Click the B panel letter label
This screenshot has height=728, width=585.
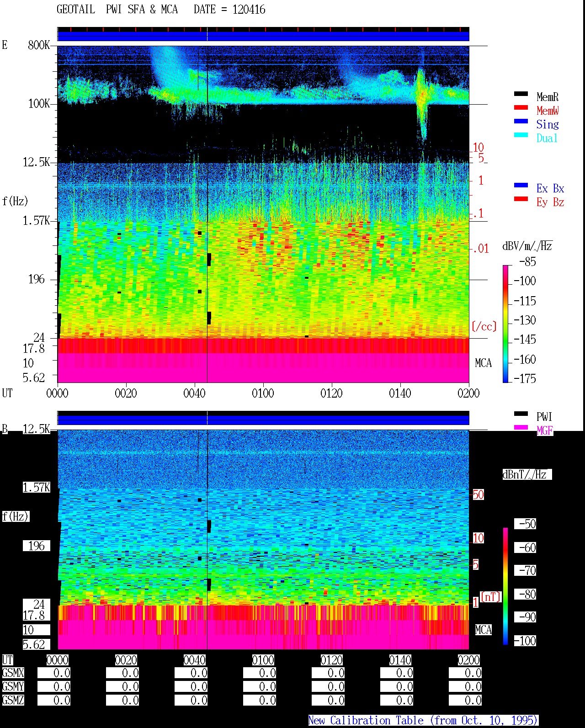pos(5,429)
